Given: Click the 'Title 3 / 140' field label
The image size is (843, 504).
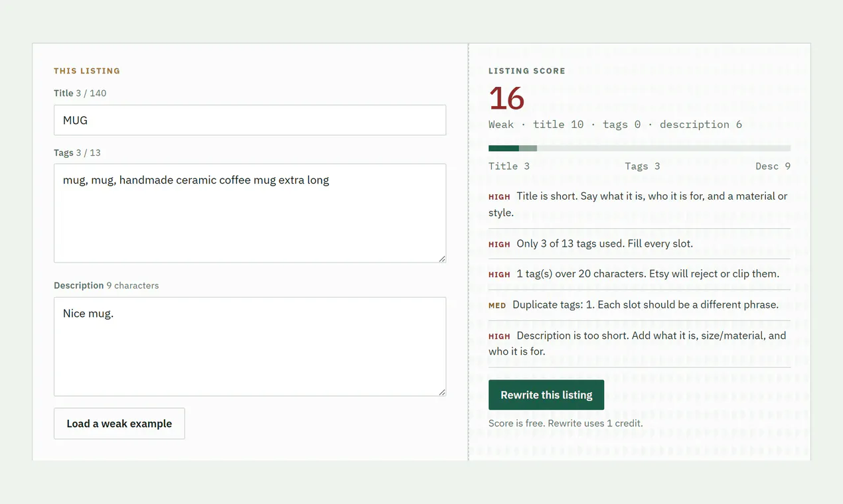Looking at the screenshot, I should (x=80, y=93).
